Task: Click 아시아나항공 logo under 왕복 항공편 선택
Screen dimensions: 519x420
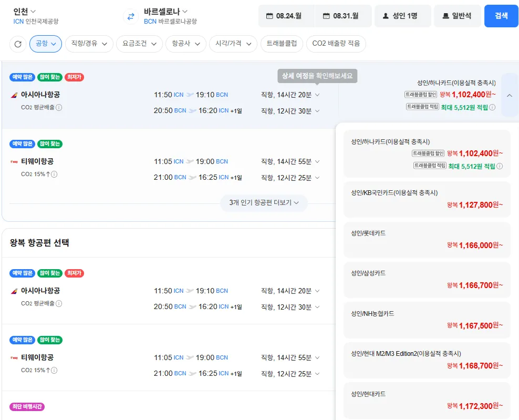Action: click(x=14, y=292)
